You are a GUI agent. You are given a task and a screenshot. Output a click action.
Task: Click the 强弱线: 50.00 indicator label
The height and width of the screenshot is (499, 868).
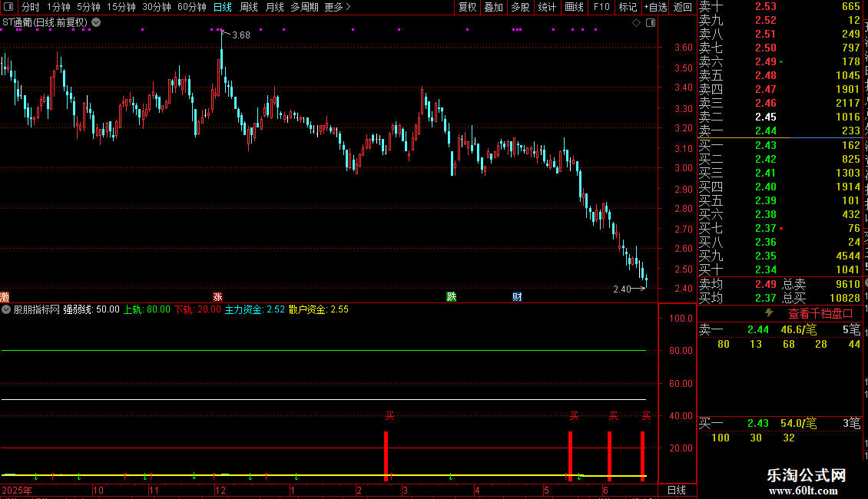click(x=91, y=310)
